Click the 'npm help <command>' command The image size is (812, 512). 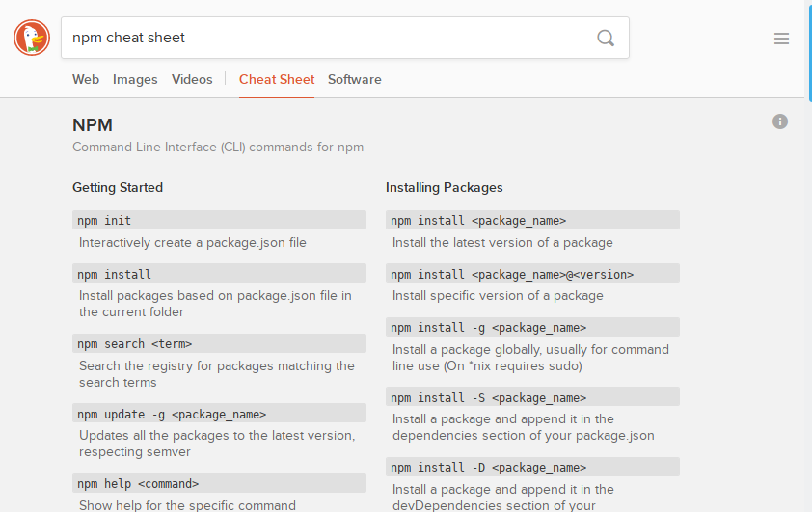[219, 483]
